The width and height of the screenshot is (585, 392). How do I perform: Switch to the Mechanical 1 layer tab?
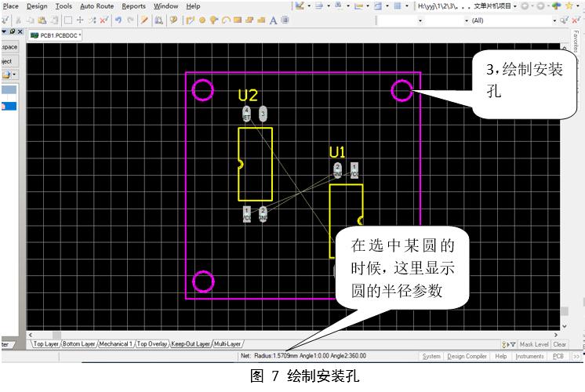tap(115, 344)
